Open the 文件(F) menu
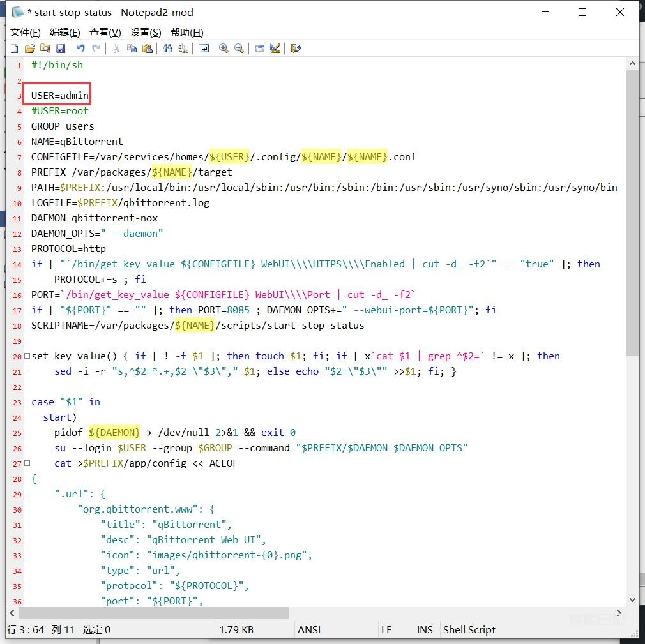This screenshot has height=644, width=645. [x=26, y=33]
